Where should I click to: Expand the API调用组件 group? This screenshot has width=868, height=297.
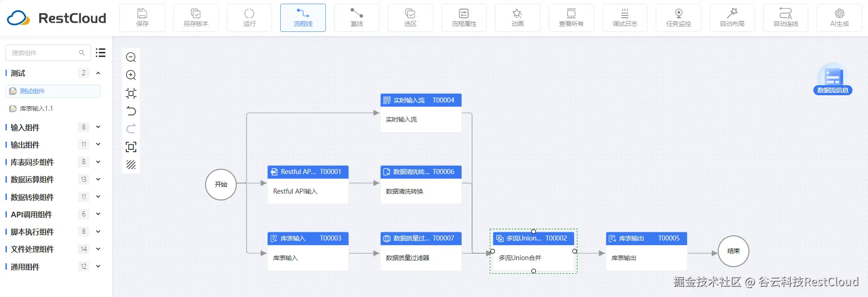coord(98,214)
